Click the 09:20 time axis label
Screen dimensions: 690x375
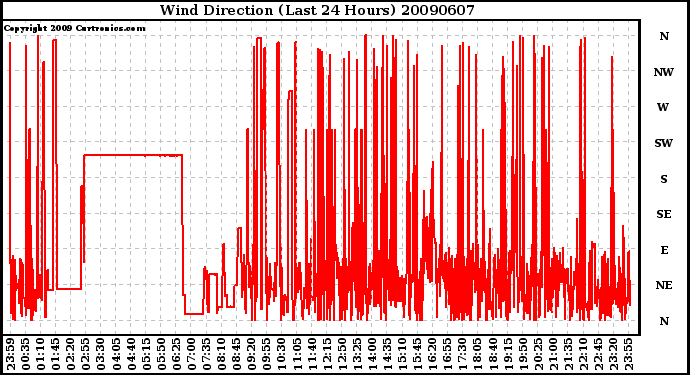pyautogui.click(x=251, y=354)
